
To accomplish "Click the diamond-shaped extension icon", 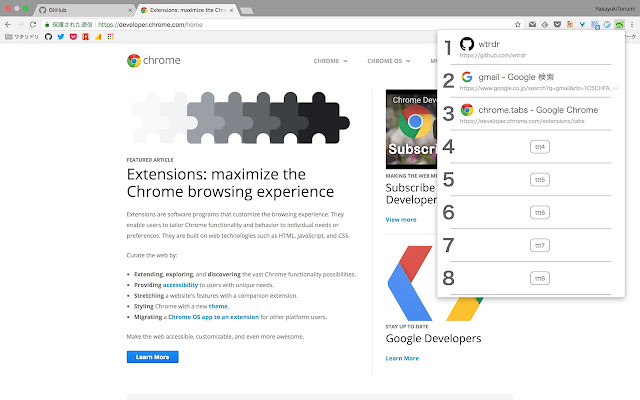I will coord(544,24).
